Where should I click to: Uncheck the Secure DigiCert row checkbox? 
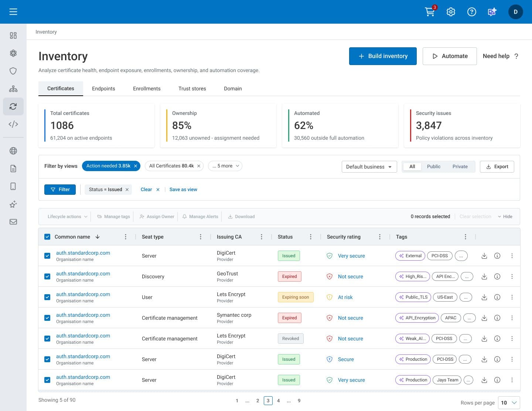point(47,359)
